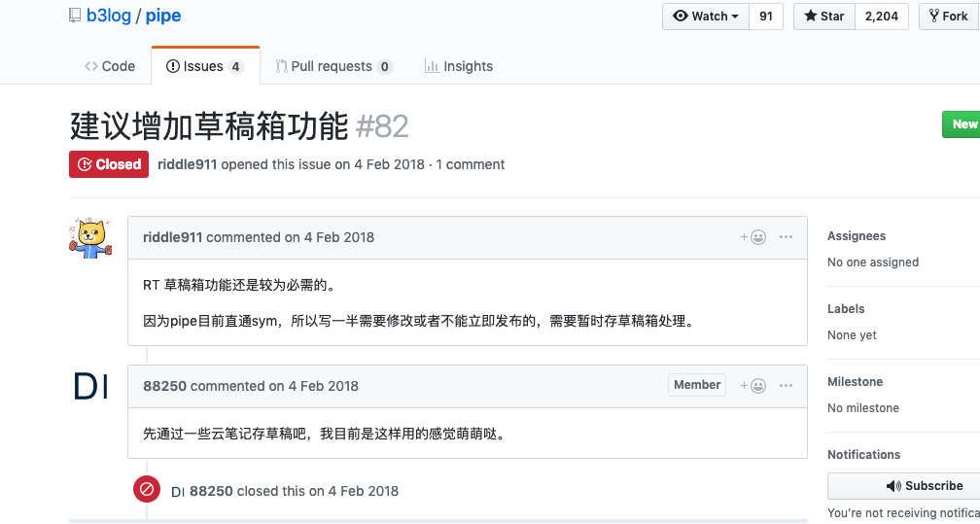980x524 pixels.
Task: Click 'No one assigned' text
Action: (873, 262)
